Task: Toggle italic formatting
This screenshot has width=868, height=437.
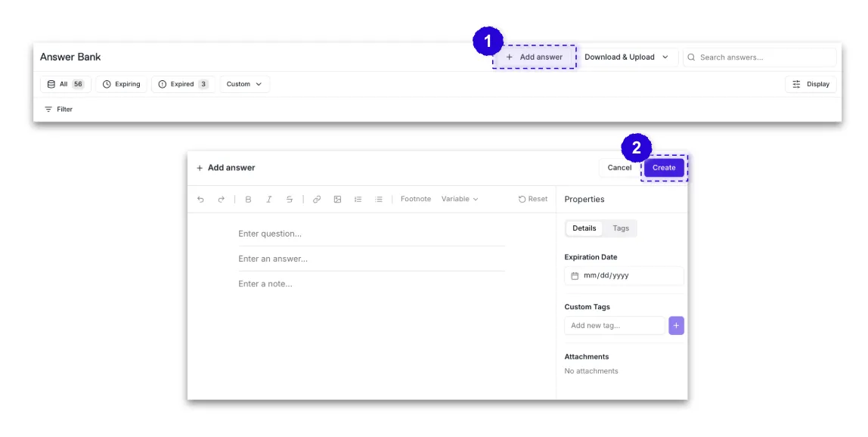Action: pyautogui.click(x=269, y=200)
